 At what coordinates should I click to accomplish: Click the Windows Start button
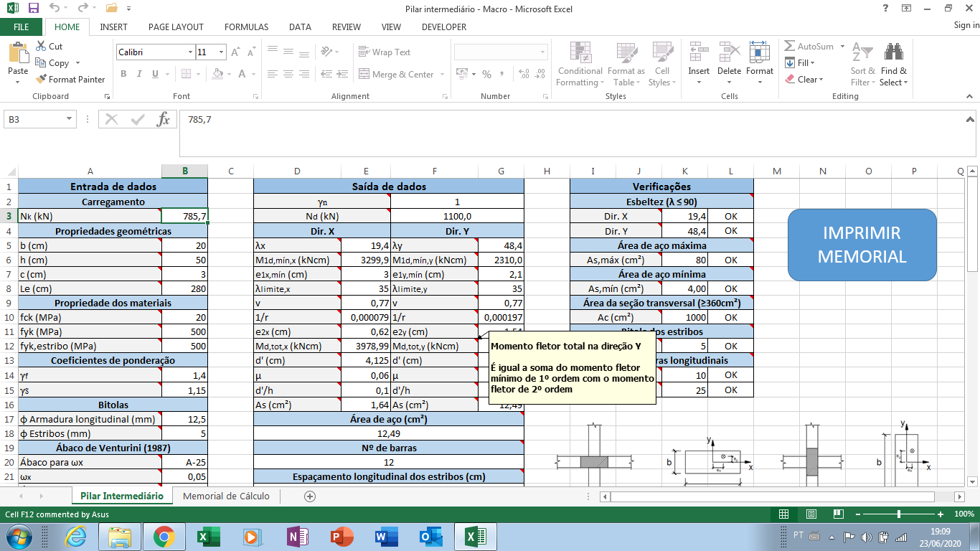point(19,536)
